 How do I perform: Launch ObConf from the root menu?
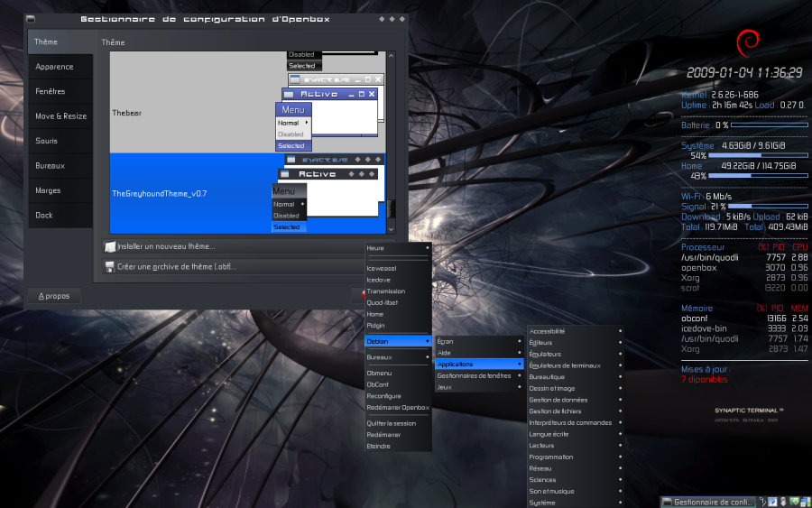coord(398,384)
